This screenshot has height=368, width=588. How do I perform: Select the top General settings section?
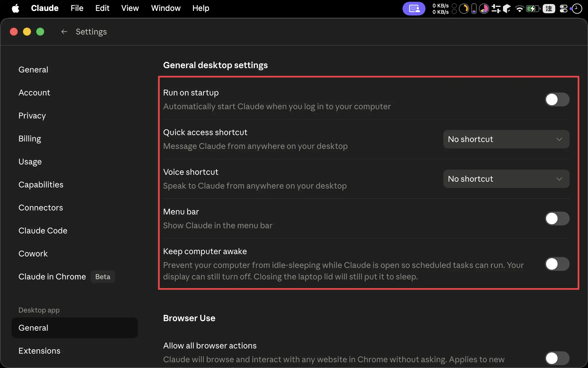[33, 70]
